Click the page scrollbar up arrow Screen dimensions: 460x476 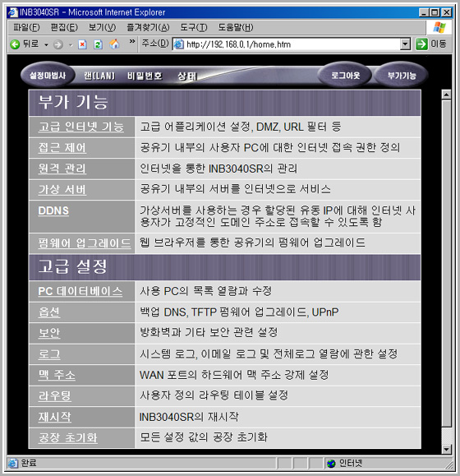point(446,95)
